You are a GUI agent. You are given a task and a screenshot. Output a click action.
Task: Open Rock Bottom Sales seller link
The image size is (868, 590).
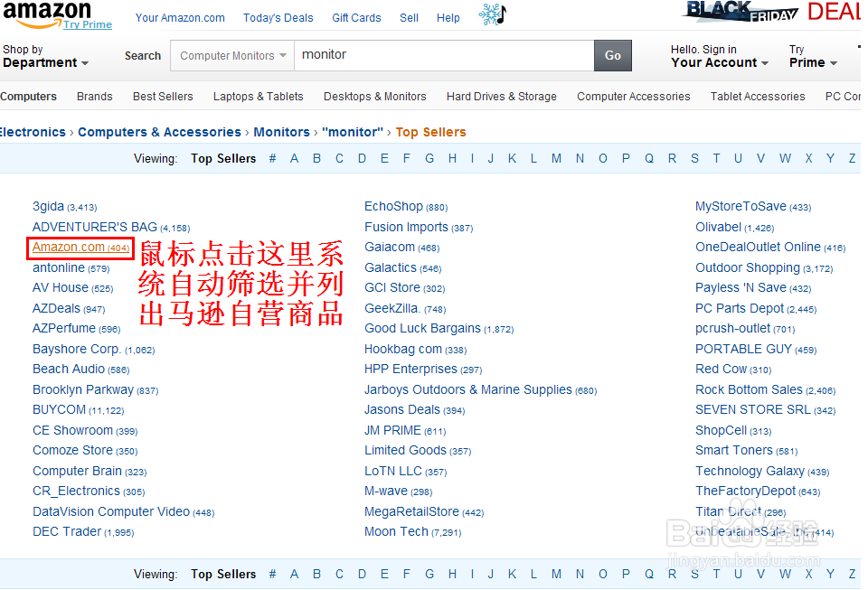[765, 389]
